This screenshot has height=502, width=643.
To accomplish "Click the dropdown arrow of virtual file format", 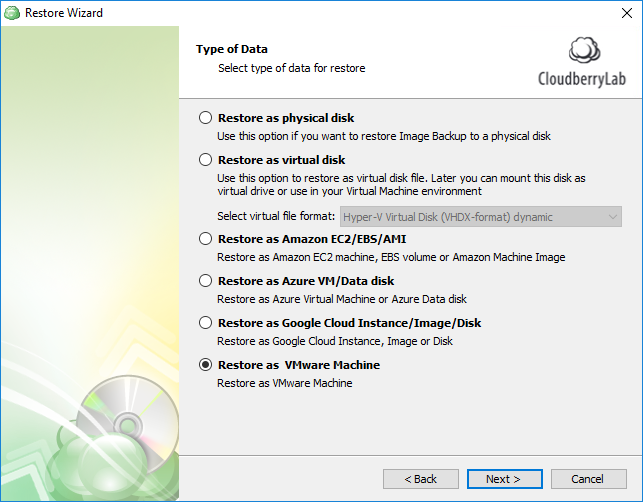I will [613, 217].
